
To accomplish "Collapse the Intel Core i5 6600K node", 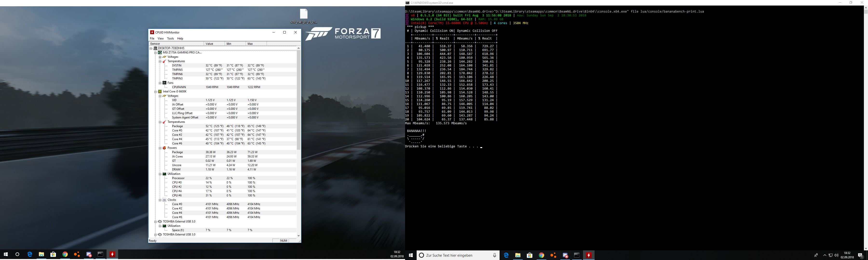I will coord(155,91).
